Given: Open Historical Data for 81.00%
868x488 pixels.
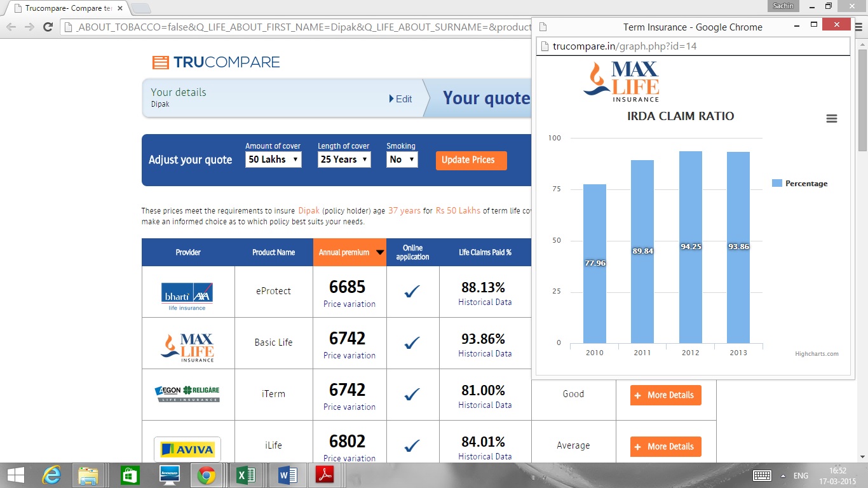Looking at the screenshot, I should [485, 405].
